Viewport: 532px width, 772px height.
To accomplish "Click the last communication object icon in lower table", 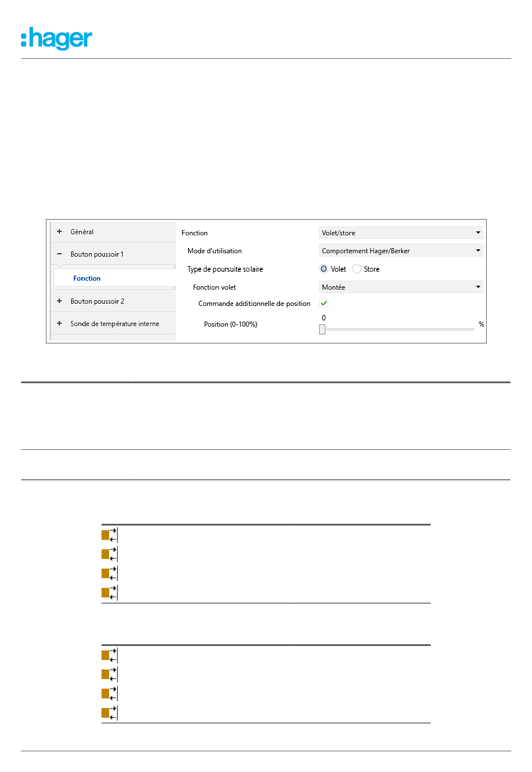I will pyautogui.click(x=109, y=713).
